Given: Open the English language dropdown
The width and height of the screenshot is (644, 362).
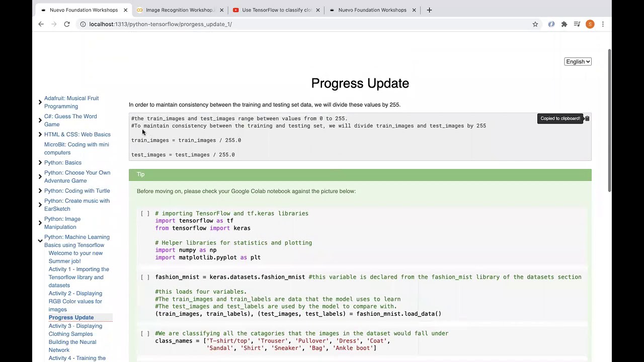Looking at the screenshot, I should tap(578, 62).
